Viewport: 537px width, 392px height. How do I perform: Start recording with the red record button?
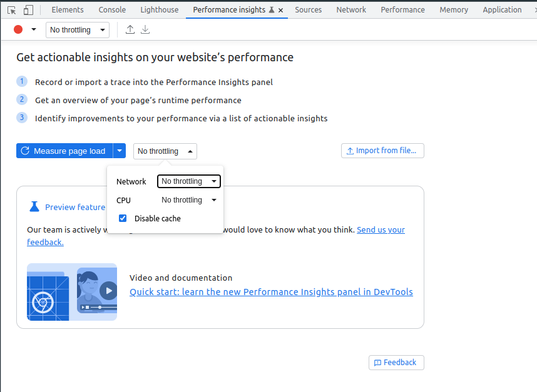tap(18, 30)
